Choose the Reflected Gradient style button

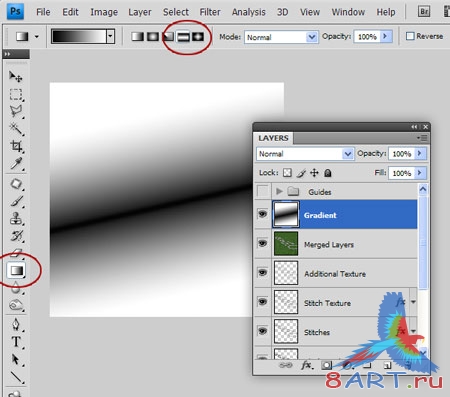pos(183,36)
